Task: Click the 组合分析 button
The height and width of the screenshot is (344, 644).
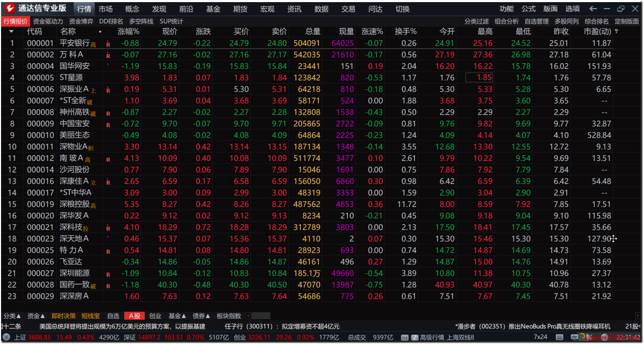Action: pyautogui.click(x=506, y=21)
